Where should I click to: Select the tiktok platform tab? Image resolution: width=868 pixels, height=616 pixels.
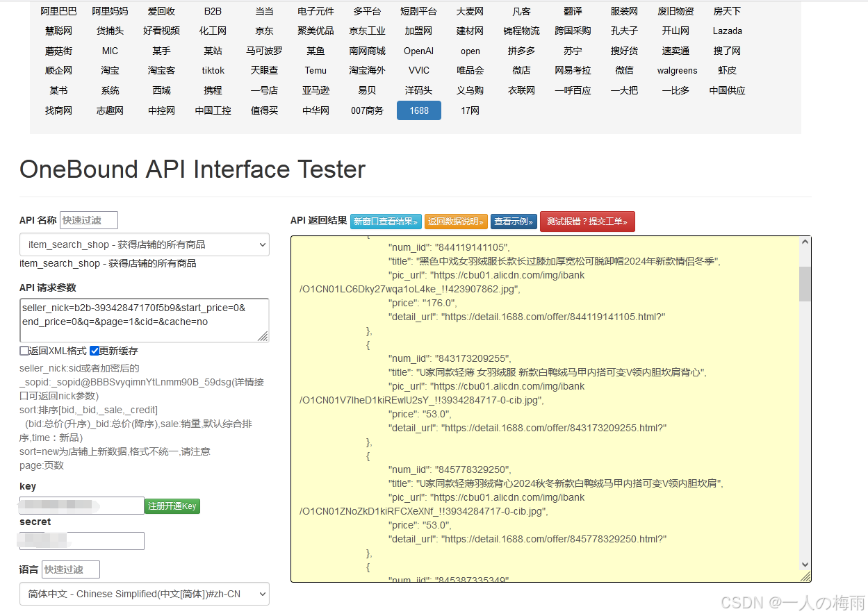point(213,70)
